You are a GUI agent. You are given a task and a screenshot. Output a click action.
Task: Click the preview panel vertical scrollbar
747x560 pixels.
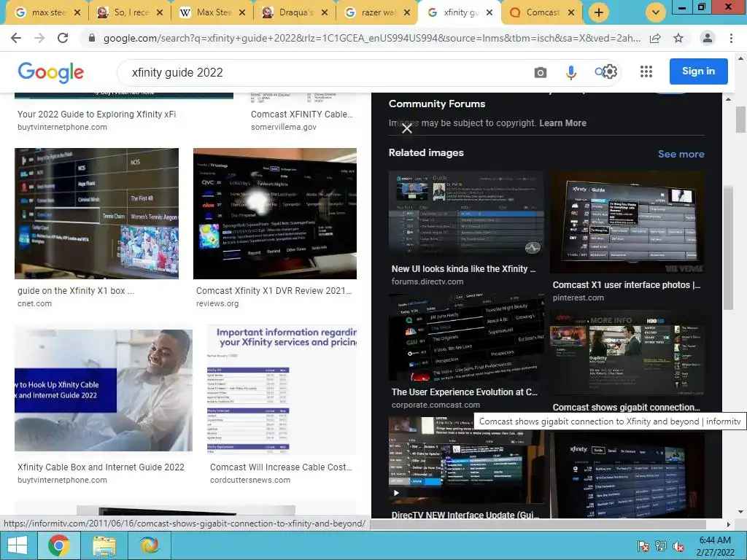tap(728, 248)
